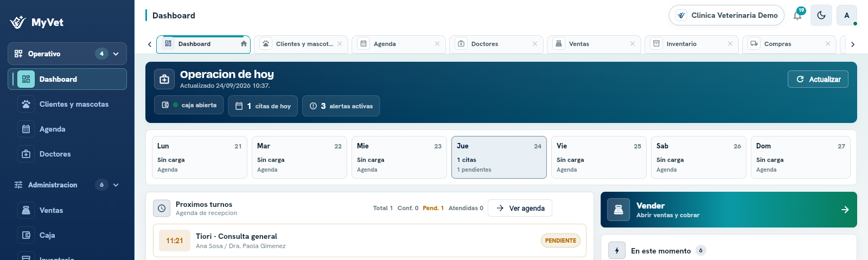The height and width of the screenshot is (260, 868).
Task: Close the Inventario tab
Action: point(730,44)
